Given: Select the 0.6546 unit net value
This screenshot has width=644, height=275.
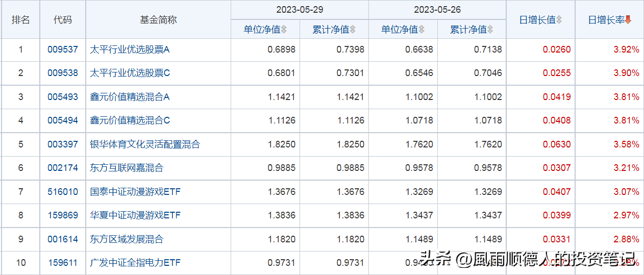Looking at the screenshot, I should [419, 73].
